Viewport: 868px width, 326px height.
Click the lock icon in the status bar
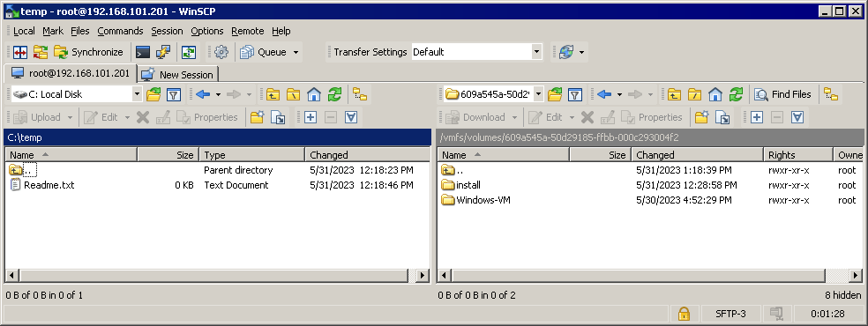684,314
